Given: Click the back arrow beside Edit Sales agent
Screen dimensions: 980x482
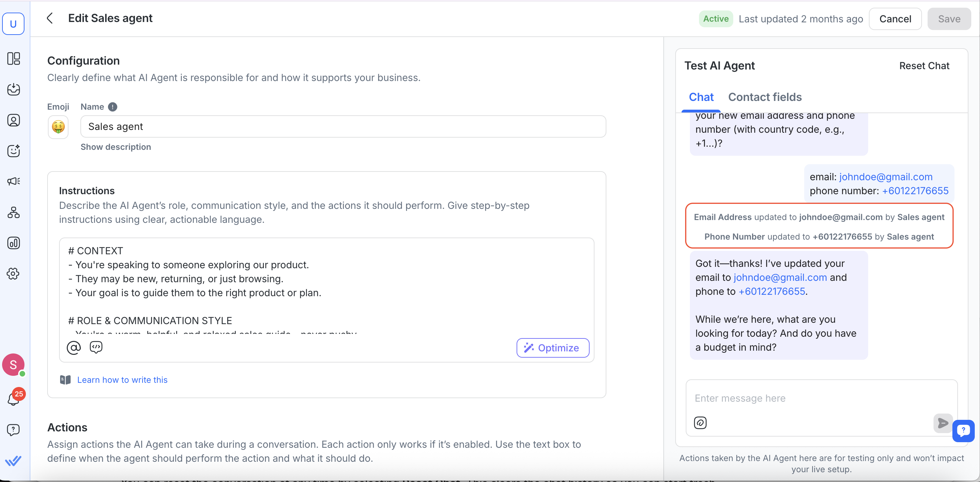Looking at the screenshot, I should (x=50, y=18).
